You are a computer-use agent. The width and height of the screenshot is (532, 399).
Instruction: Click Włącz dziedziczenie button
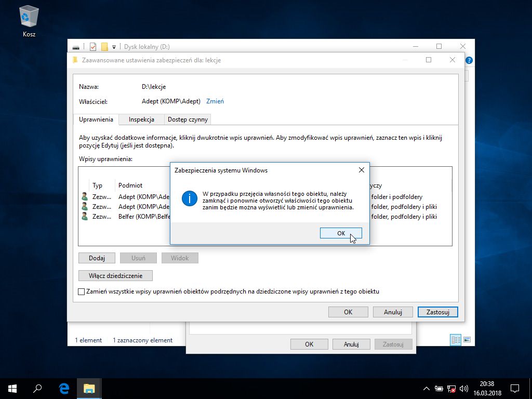(115, 275)
